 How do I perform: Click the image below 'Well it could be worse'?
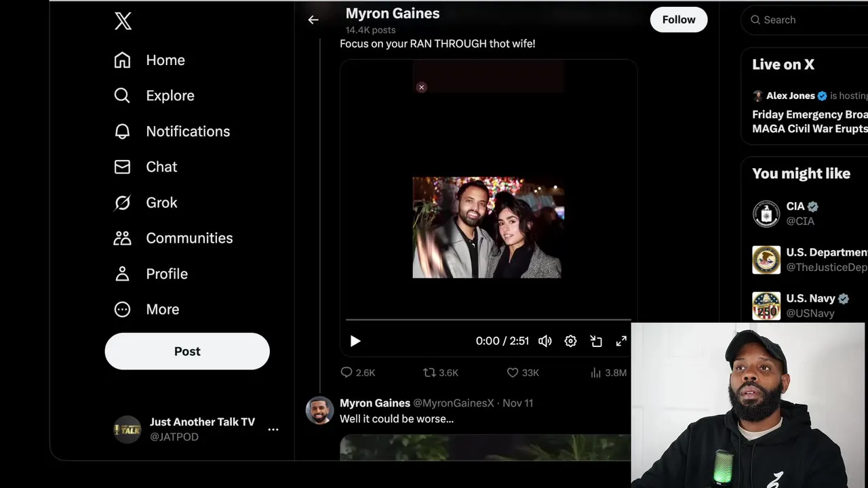pyautogui.click(x=485, y=448)
